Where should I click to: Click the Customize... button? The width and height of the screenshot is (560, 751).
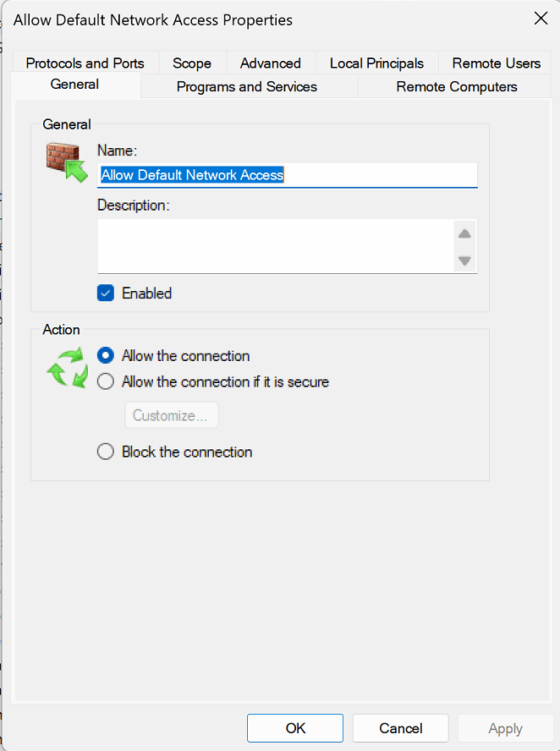172,415
